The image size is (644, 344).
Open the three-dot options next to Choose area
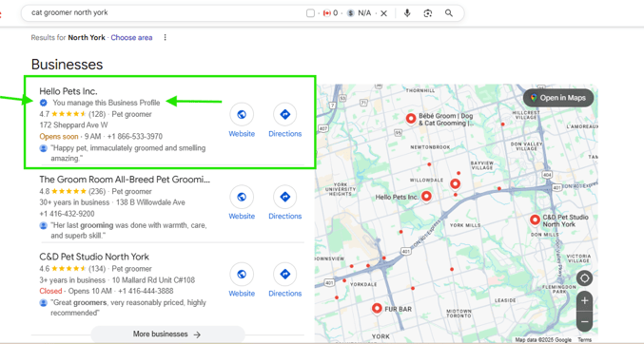(x=166, y=37)
